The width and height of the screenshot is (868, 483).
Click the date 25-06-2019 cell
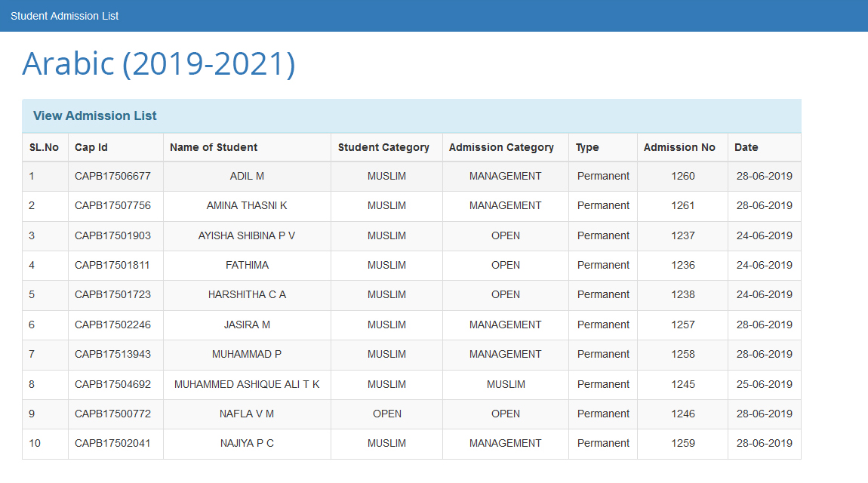click(764, 384)
